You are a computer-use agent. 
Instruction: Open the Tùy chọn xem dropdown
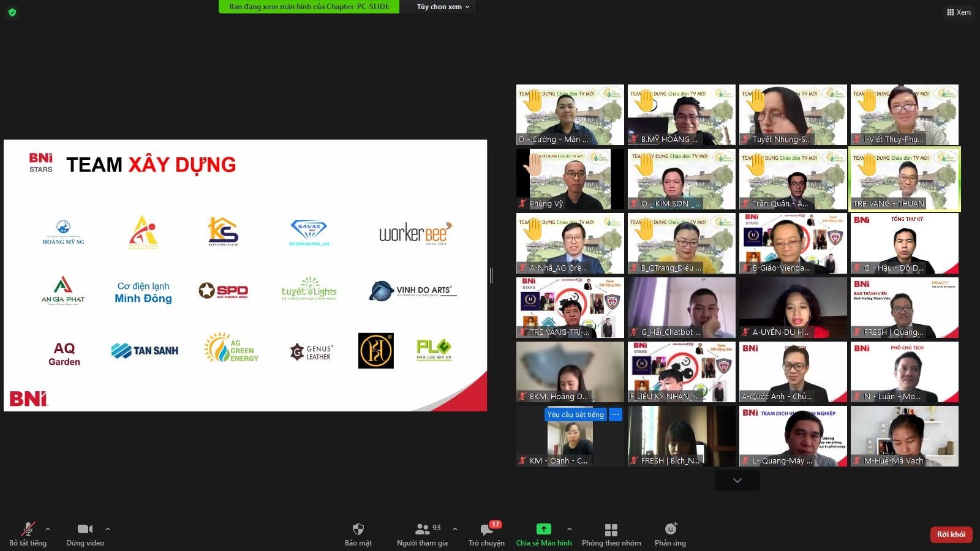coord(443,7)
